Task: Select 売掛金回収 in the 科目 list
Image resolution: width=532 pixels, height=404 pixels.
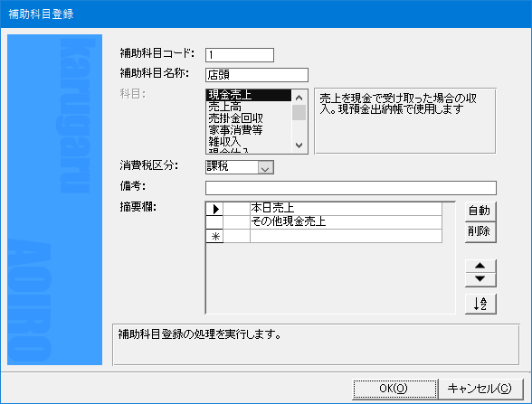Action: tap(249, 118)
